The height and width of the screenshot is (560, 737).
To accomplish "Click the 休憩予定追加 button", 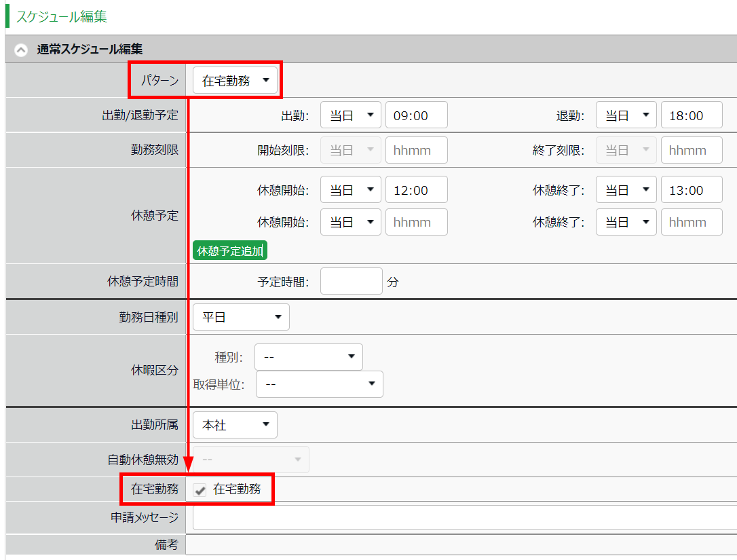I will pos(230,251).
